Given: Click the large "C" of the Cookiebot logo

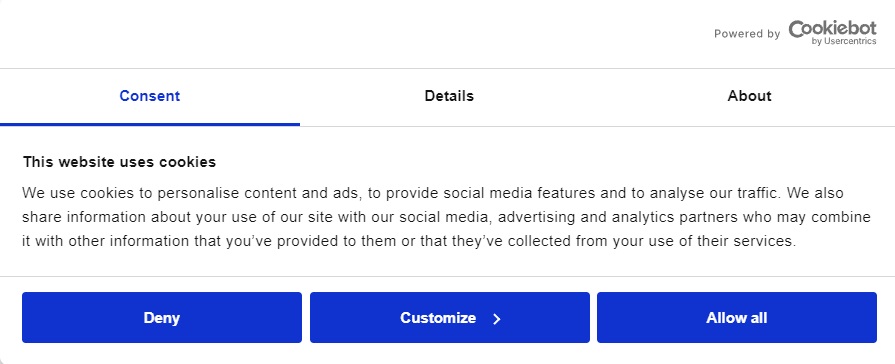Looking at the screenshot, I should [798, 29].
